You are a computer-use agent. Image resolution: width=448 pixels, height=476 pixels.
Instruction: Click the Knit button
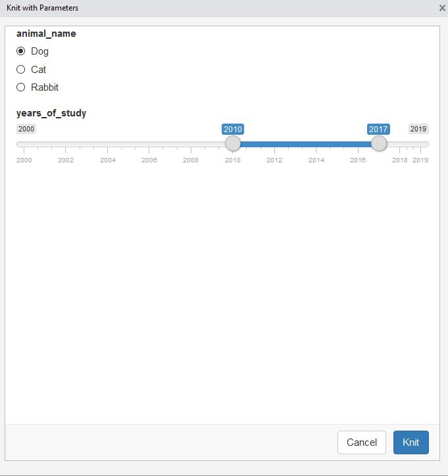pos(411,442)
